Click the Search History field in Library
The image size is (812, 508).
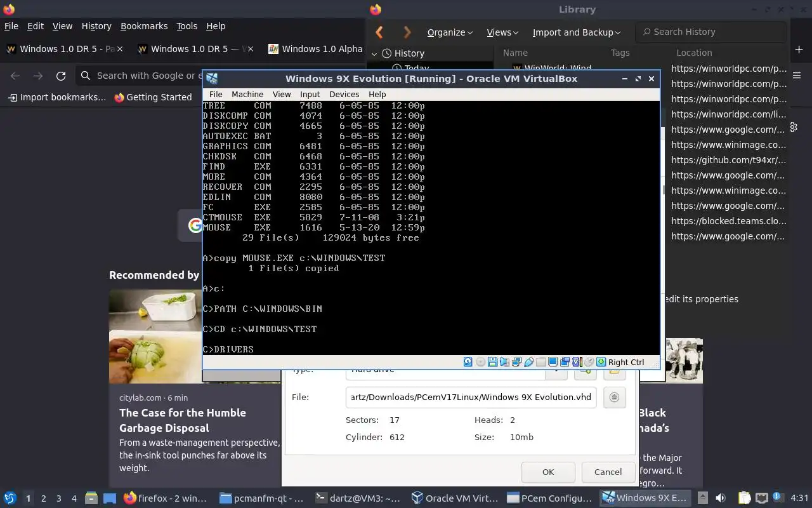click(711, 32)
